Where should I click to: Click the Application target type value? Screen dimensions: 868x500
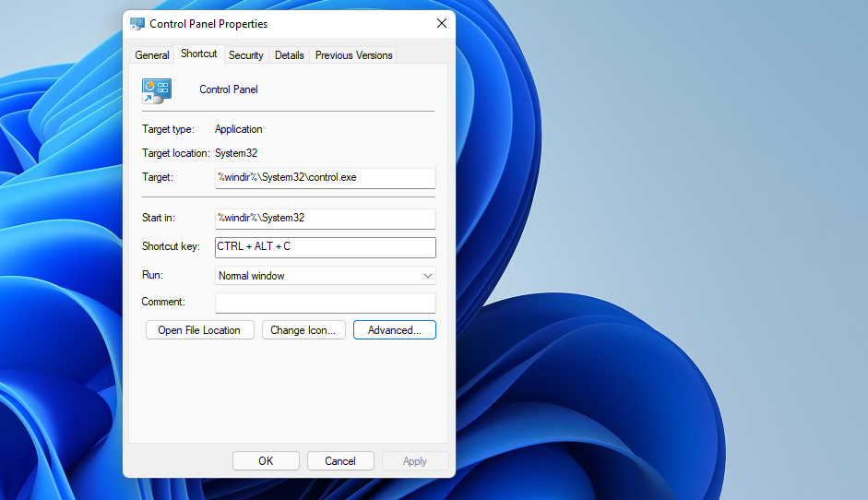(x=239, y=129)
